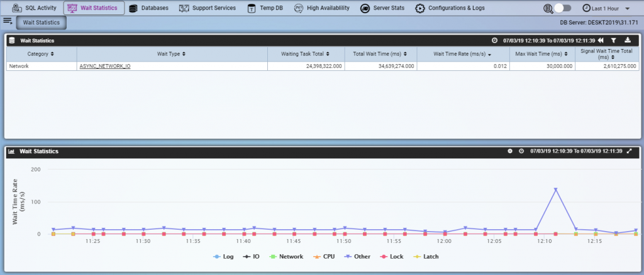Click the clock icon by Last 1 Hour
Screen dimensions: 644x275
click(587, 8)
